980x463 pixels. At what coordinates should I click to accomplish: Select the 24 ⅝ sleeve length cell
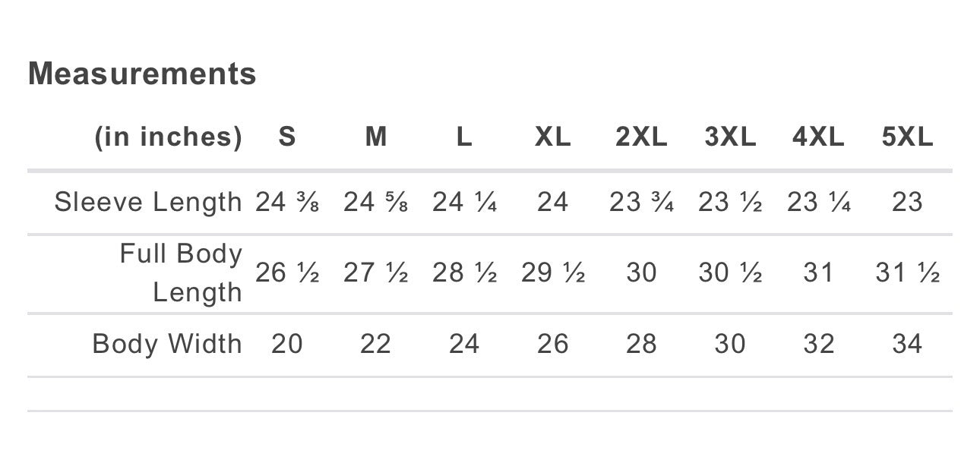click(x=375, y=202)
